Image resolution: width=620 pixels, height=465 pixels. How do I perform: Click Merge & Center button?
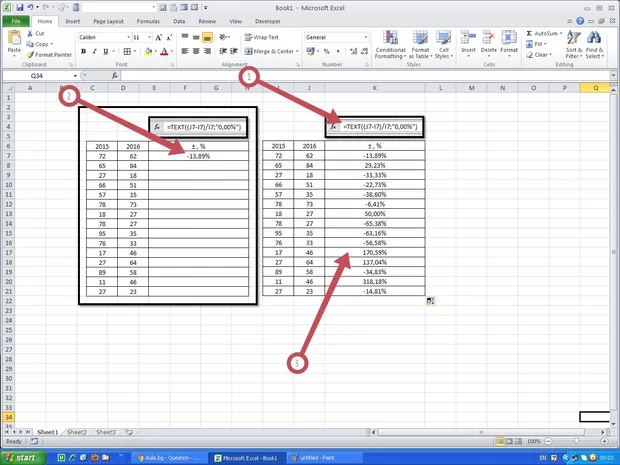click(x=268, y=51)
